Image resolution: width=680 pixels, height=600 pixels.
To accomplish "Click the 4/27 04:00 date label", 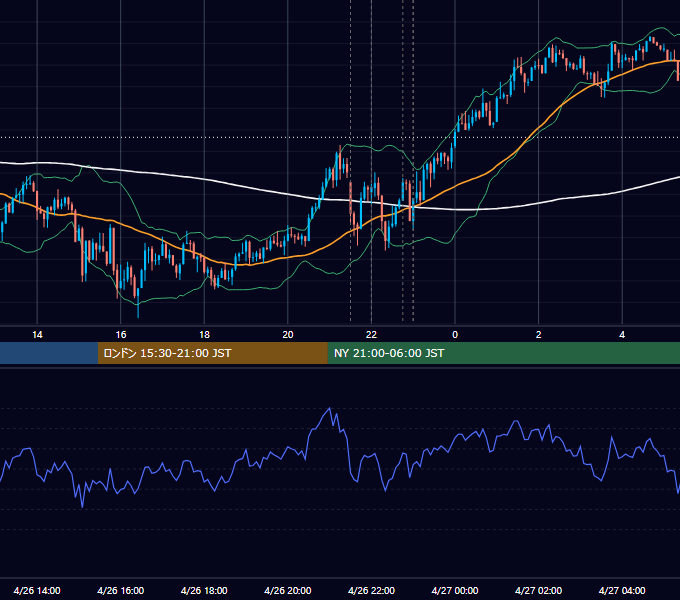I will point(622,590).
